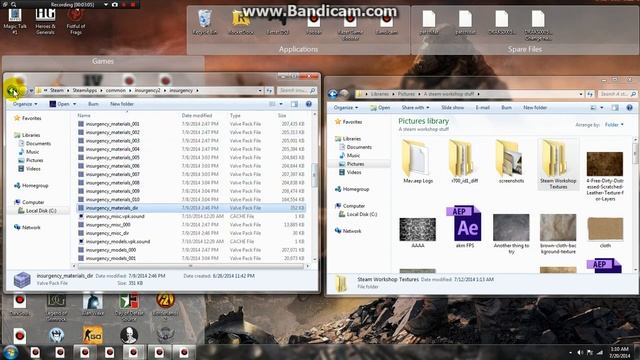
Task: Click the vertical scrollbar in the Pictures library
Action: coord(636,152)
